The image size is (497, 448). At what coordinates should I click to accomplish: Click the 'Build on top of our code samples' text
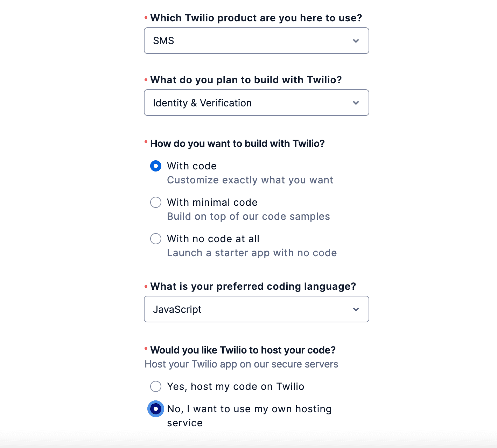point(248,216)
